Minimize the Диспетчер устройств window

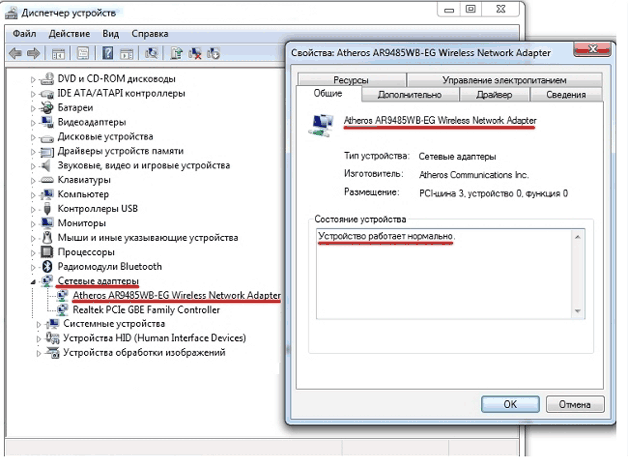449,9
